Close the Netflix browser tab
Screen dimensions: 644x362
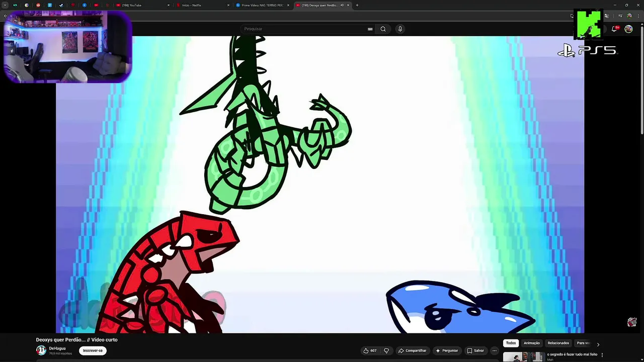tap(229, 5)
